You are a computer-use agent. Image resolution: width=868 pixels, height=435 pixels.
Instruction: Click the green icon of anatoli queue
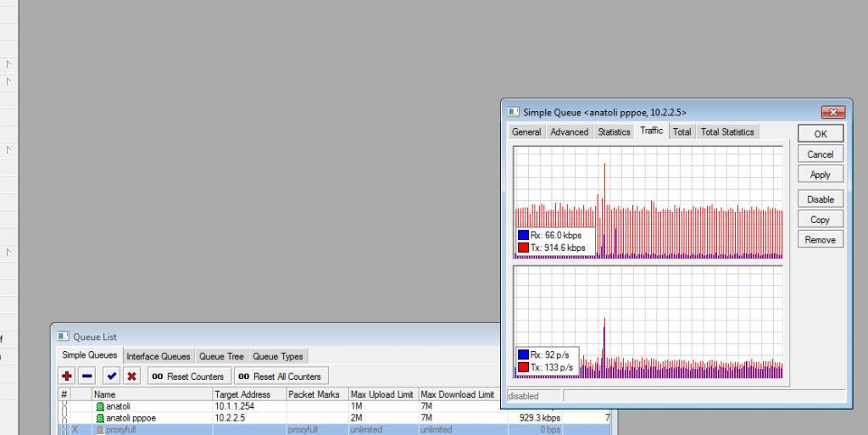point(100,407)
